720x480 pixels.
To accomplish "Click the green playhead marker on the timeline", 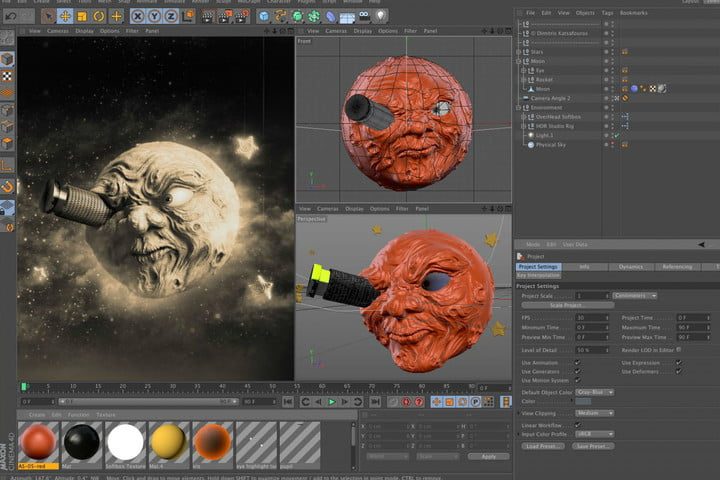I will [23, 387].
